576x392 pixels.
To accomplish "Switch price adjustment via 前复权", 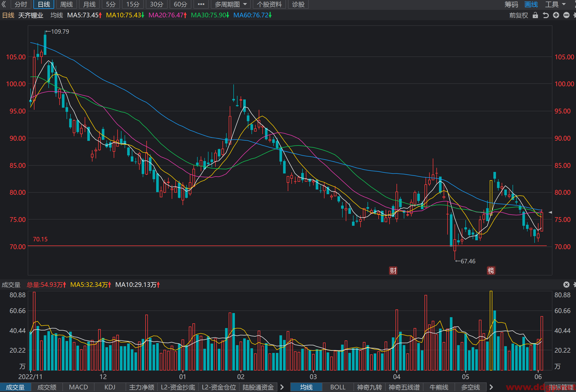I will click(519, 15).
